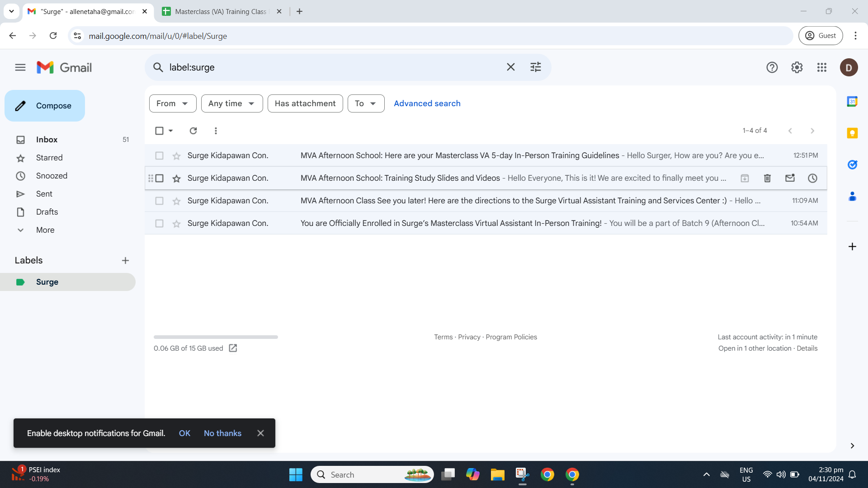Expand the More sidebar section

click(x=45, y=230)
